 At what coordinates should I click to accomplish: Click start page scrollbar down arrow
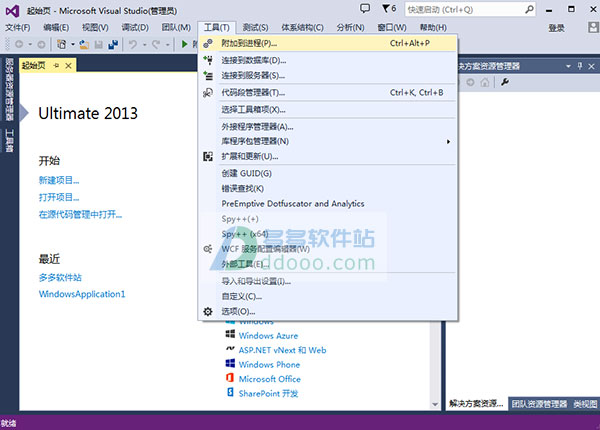tap(435, 404)
